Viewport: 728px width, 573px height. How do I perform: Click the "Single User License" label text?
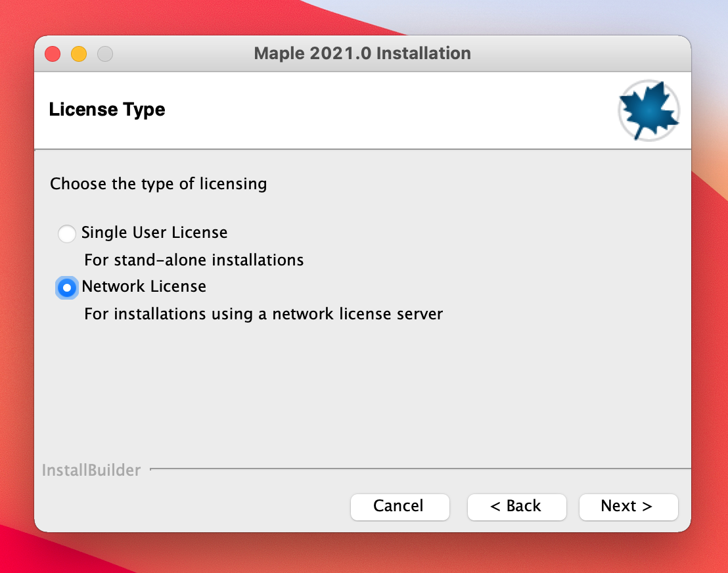pos(154,233)
